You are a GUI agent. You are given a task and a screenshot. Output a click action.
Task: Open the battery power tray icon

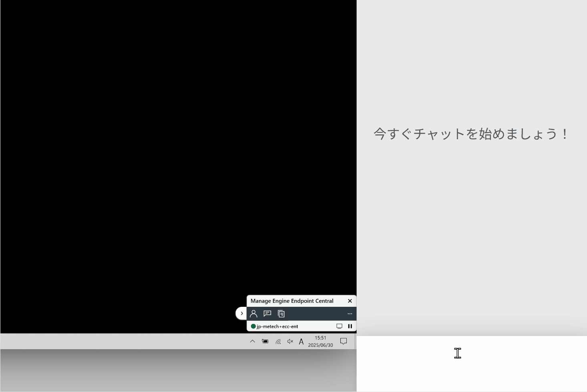pyautogui.click(x=265, y=341)
